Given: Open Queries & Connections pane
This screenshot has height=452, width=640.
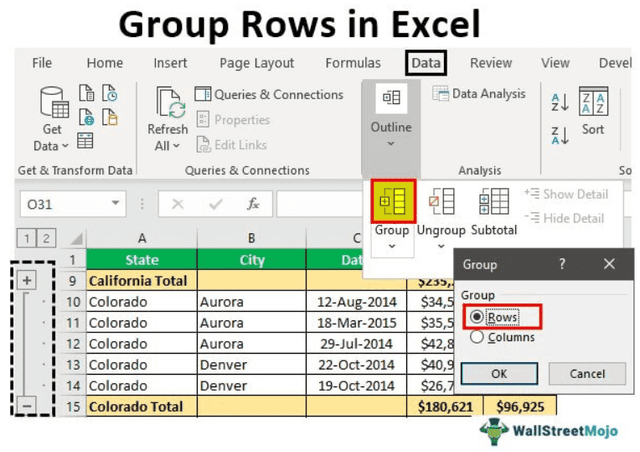Looking at the screenshot, I should tap(268, 95).
